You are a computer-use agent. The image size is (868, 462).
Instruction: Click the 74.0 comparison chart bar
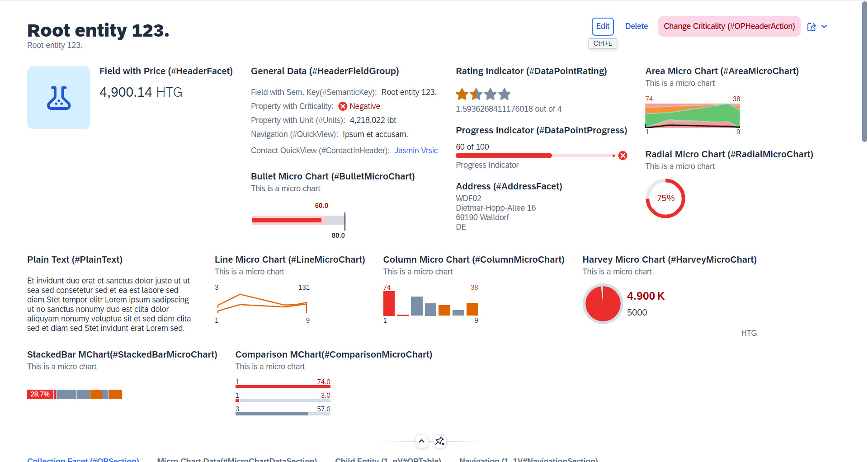[283, 387]
